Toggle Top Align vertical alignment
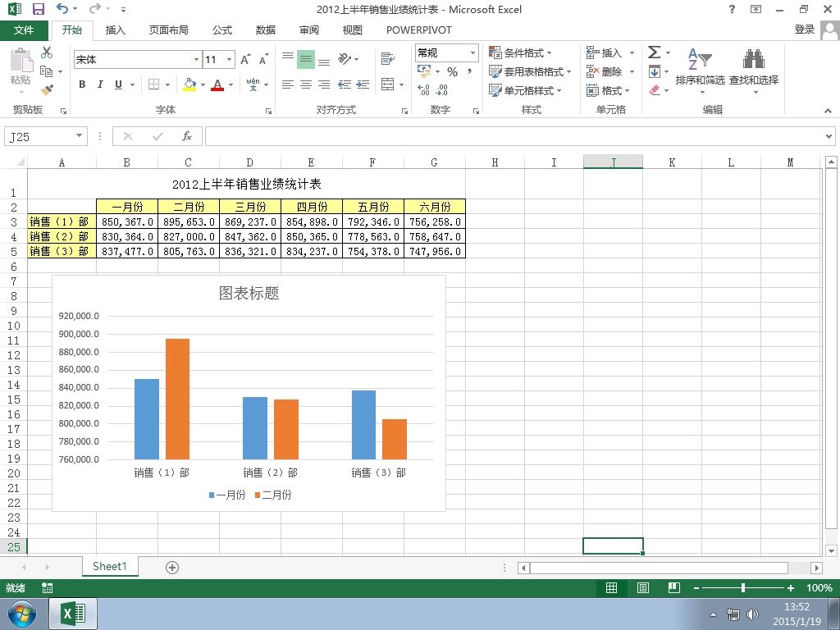 point(288,58)
